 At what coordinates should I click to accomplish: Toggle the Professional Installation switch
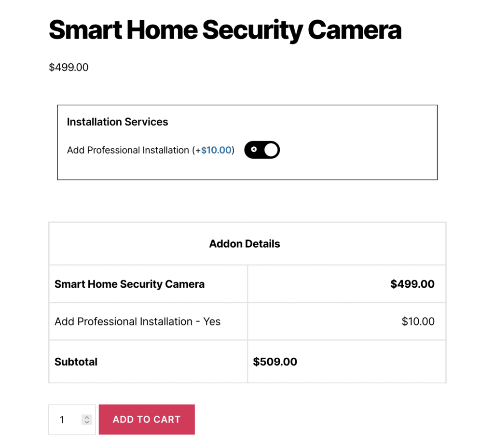click(x=262, y=150)
